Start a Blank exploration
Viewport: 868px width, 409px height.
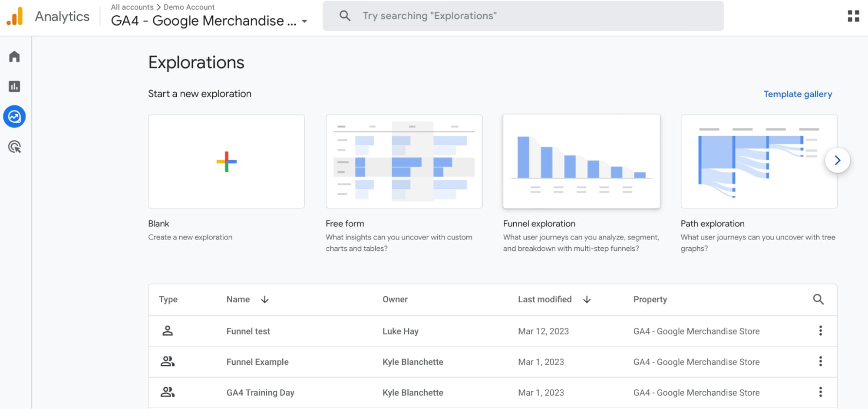coord(226,161)
